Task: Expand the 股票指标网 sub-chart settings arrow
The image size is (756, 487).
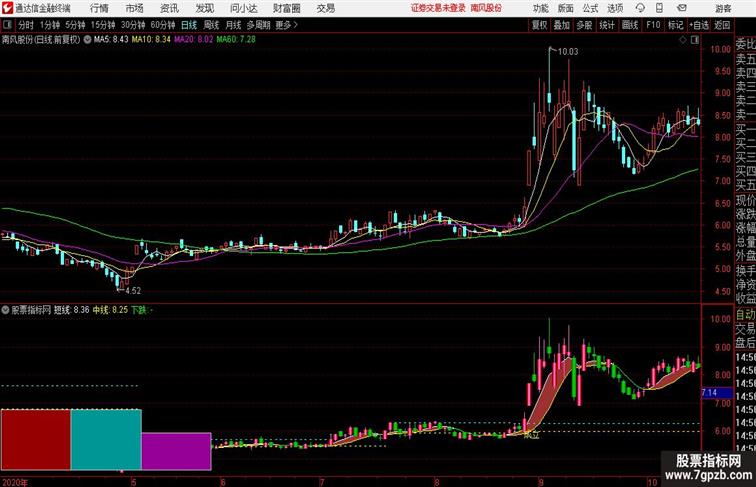Action: [5, 310]
